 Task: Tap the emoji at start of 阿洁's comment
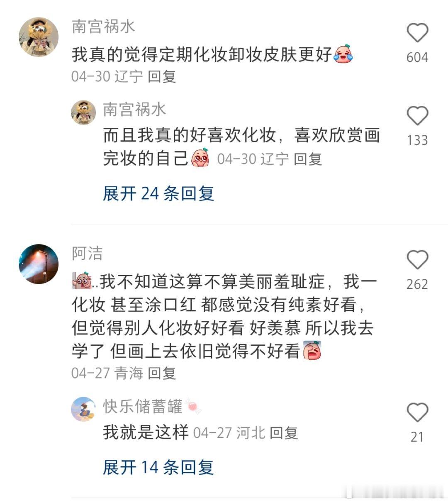pyautogui.click(x=82, y=281)
